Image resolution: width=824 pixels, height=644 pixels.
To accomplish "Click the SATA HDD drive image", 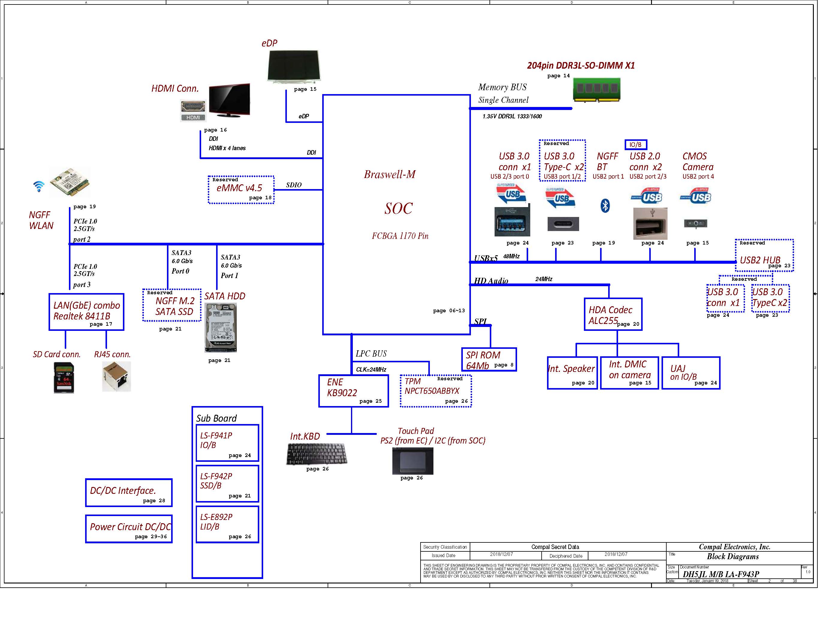I will (221, 328).
